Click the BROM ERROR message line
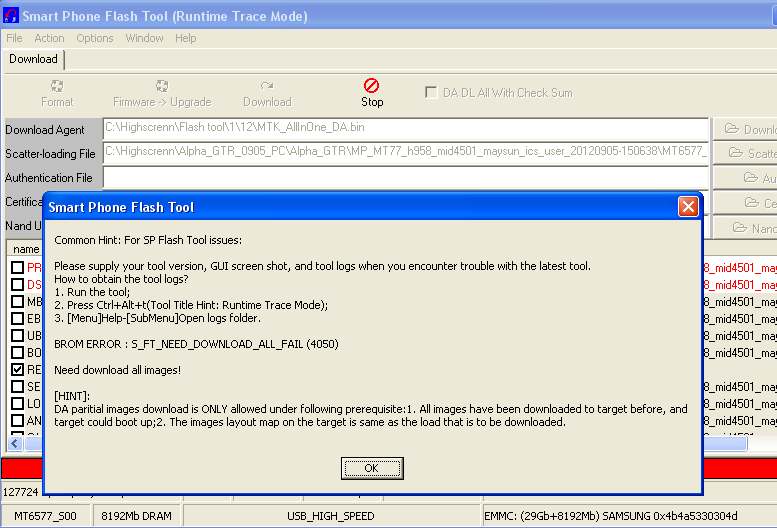Image resolution: width=777 pixels, height=528 pixels. coord(196,344)
